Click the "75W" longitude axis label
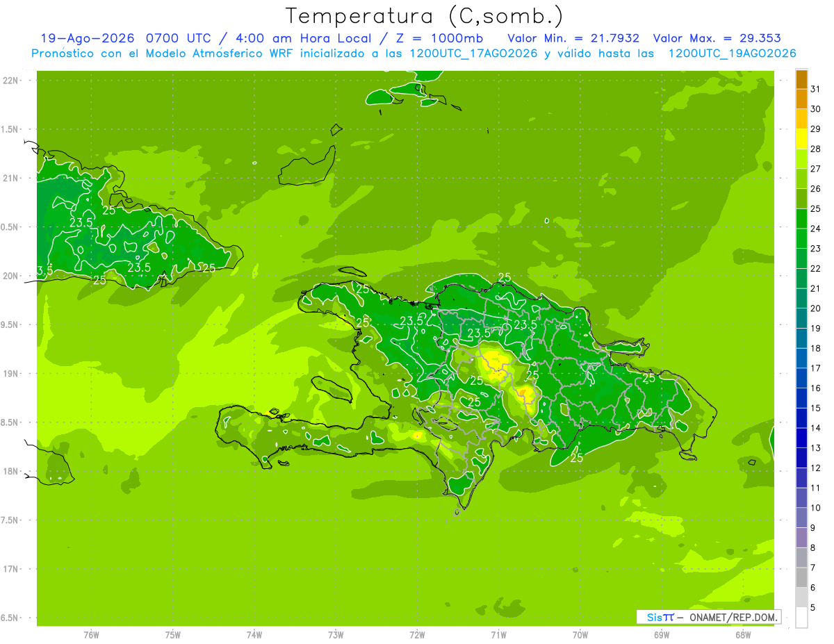Viewport: 834px width, 644px height. pyautogui.click(x=173, y=635)
